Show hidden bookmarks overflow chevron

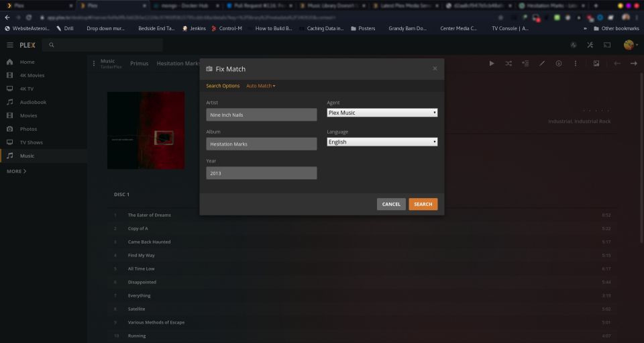click(x=585, y=28)
